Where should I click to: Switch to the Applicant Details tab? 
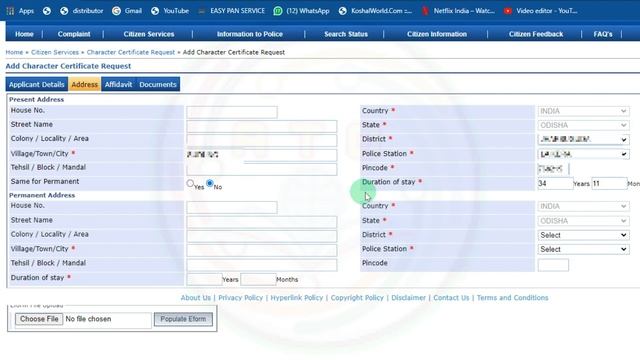[x=37, y=84]
